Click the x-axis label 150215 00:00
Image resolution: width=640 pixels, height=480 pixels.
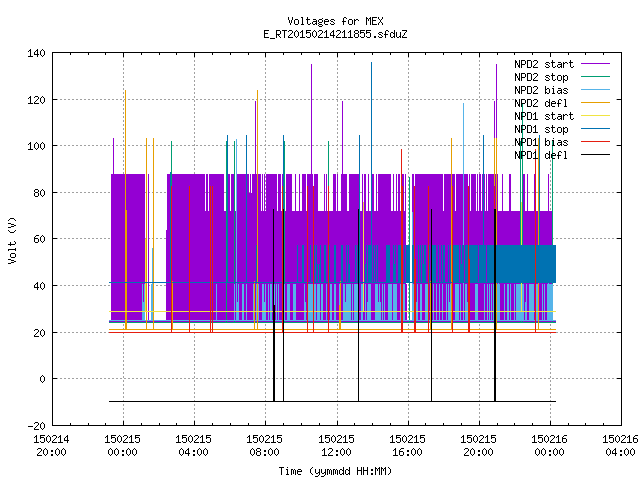[x=122, y=446]
